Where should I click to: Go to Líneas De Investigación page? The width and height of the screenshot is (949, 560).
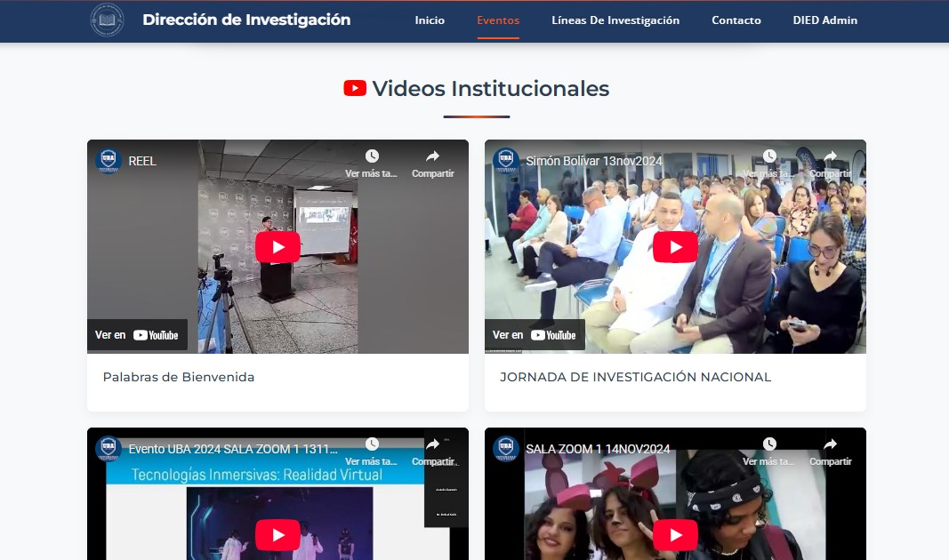(x=615, y=20)
